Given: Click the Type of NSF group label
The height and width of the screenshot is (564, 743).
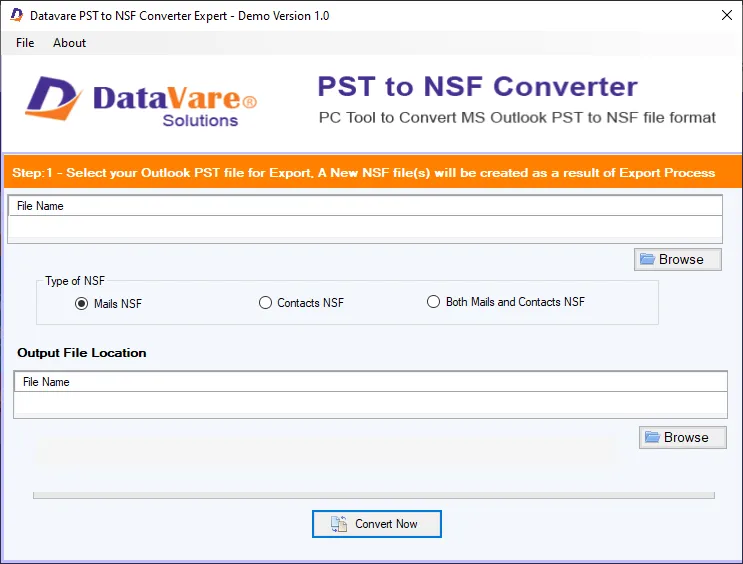Looking at the screenshot, I should coord(75,281).
